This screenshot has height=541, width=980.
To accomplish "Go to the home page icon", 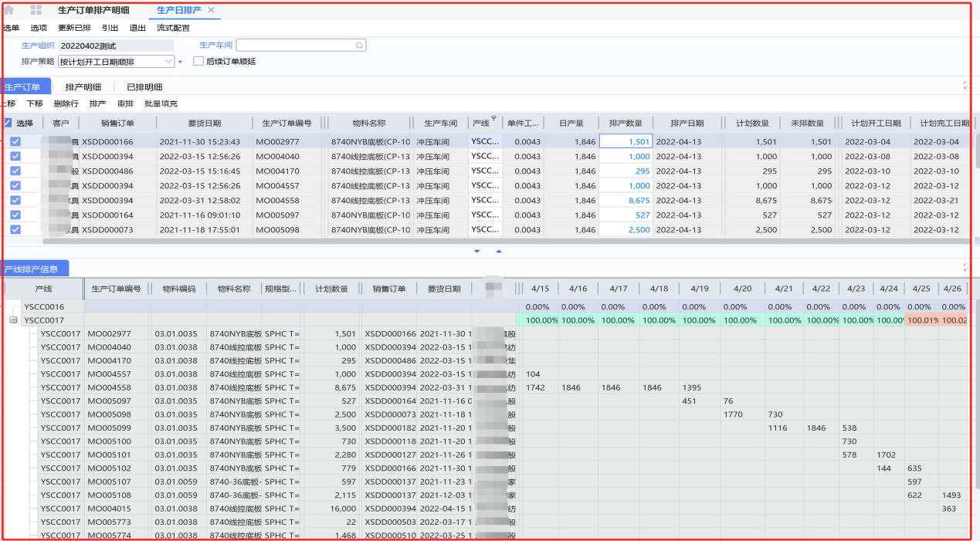I will click(9, 10).
